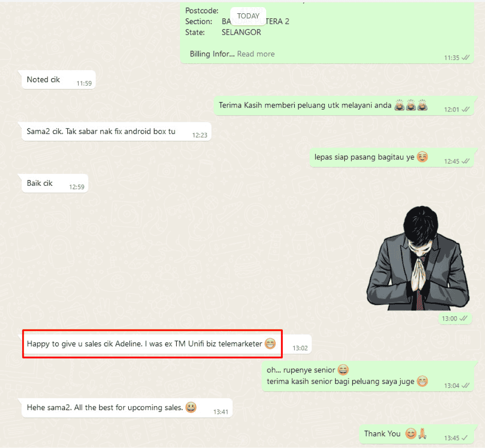Select the Baik cik message bubble
The width and height of the screenshot is (485, 448).
(55, 183)
